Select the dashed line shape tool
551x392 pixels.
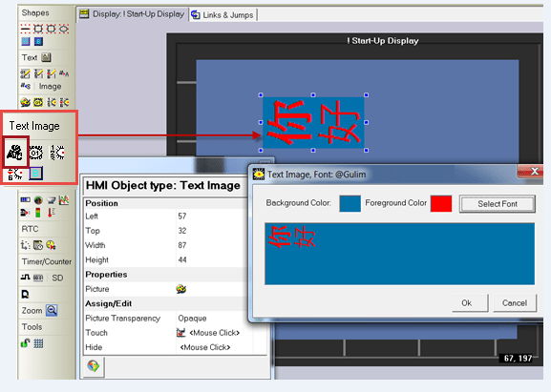coord(25,29)
